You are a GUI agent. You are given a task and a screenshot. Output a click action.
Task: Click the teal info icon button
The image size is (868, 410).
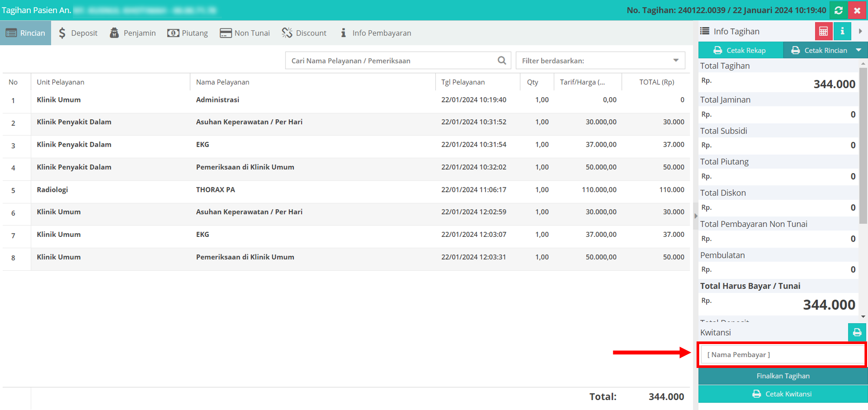click(x=842, y=31)
